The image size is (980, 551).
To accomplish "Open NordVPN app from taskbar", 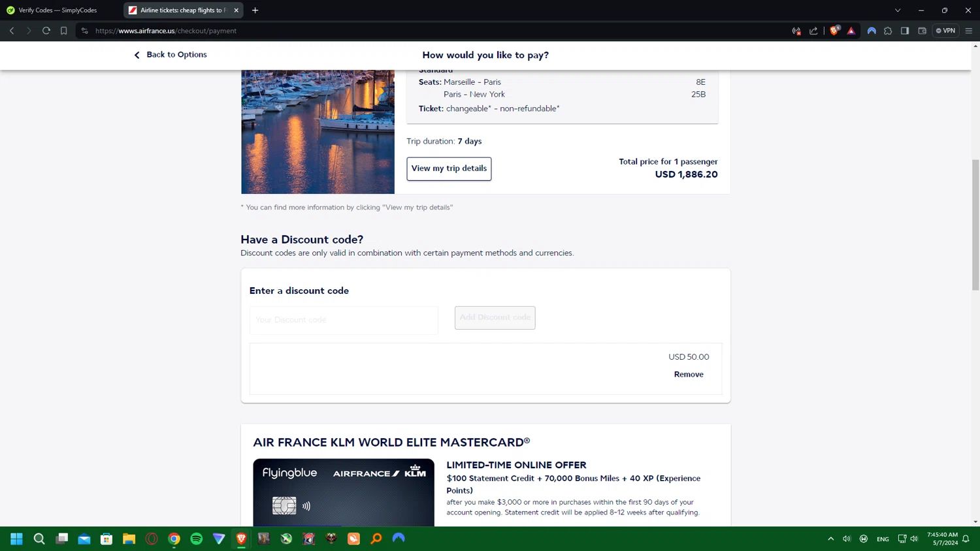I will click(399, 539).
